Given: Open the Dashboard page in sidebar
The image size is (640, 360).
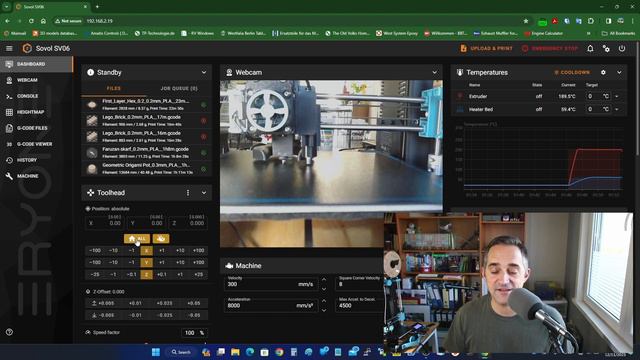Looking at the screenshot, I should point(36,64).
